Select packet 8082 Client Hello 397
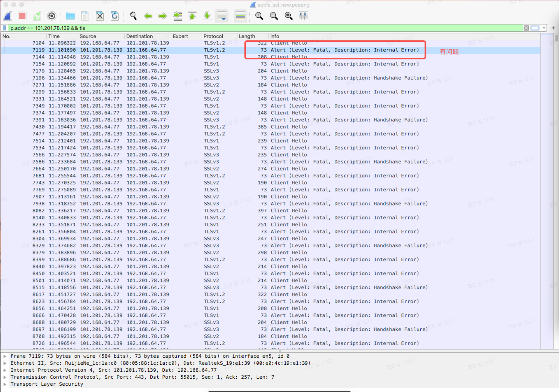This screenshot has height=392, width=559. (270, 211)
